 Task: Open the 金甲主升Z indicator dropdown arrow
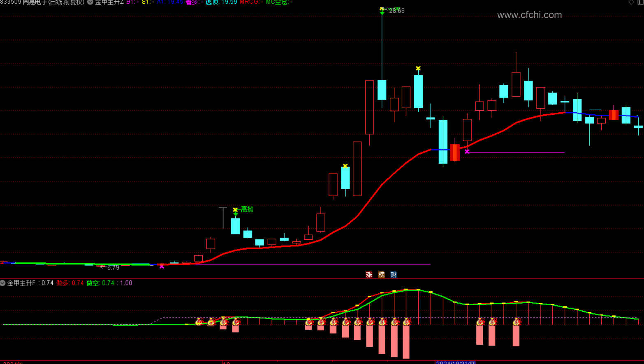click(x=90, y=2)
